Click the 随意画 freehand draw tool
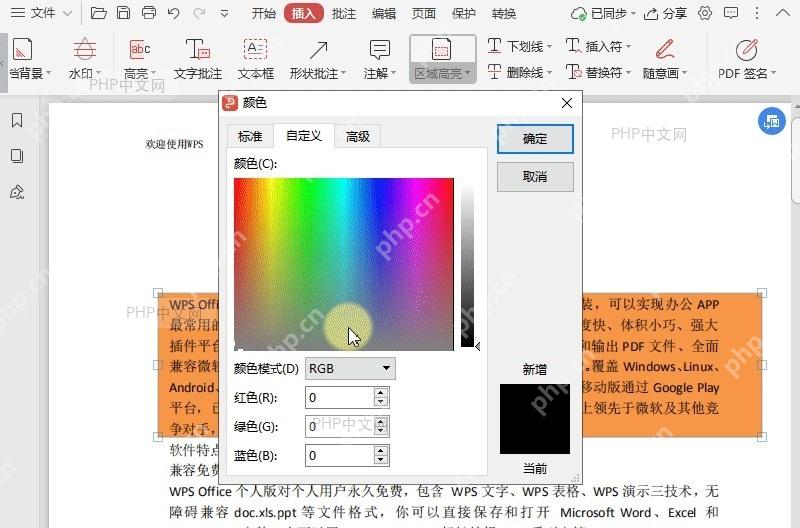The height and width of the screenshot is (528, 800). point(665,59)
